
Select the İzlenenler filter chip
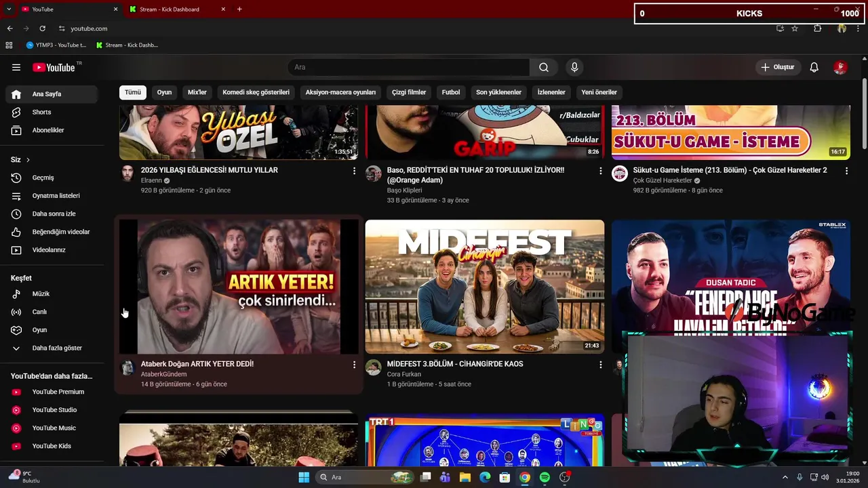click(x=551, y=92)
